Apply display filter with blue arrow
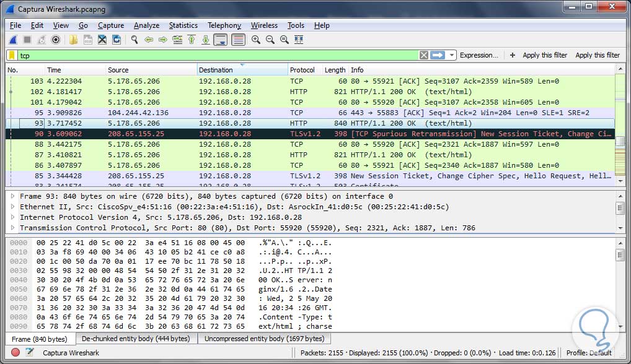This screenshot has width=631, height=364. [438, 56]
